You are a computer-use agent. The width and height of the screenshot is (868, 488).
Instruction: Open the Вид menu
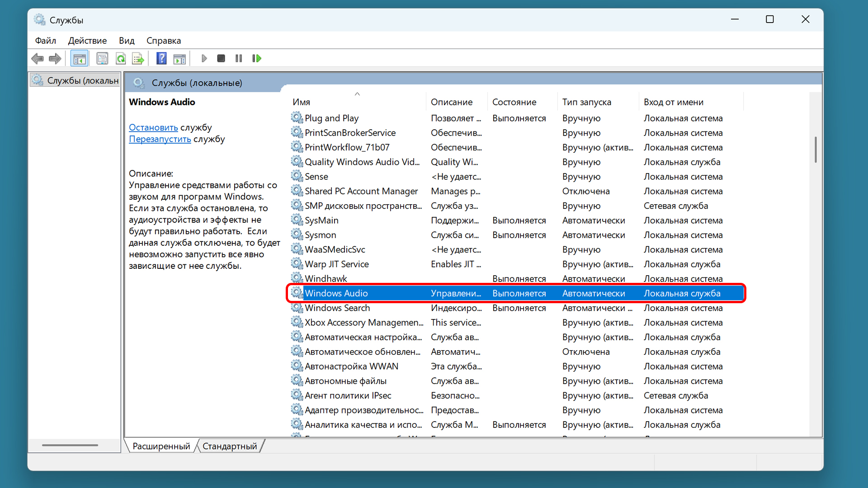tap(127, 41)
